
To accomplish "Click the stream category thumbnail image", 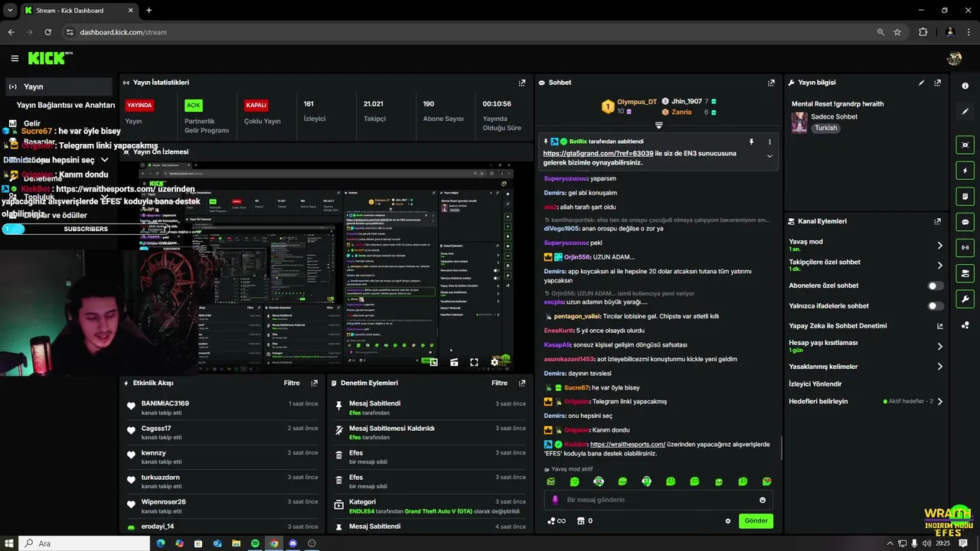I will click(x=799, y=122).
